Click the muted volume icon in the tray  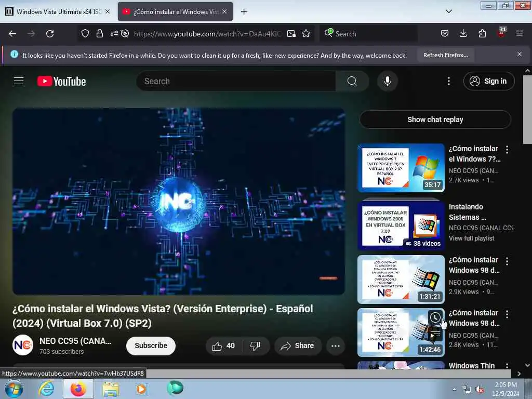[480, 390]
